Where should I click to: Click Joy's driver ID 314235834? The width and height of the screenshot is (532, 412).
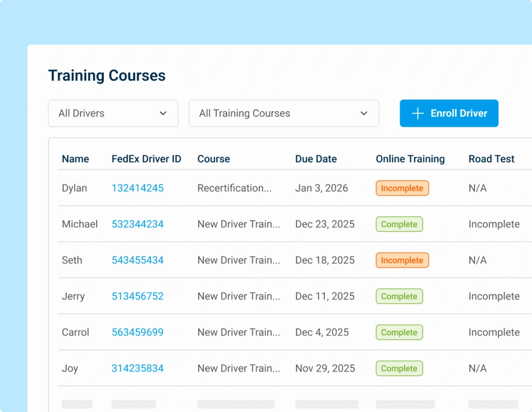(x=137, y=368)
